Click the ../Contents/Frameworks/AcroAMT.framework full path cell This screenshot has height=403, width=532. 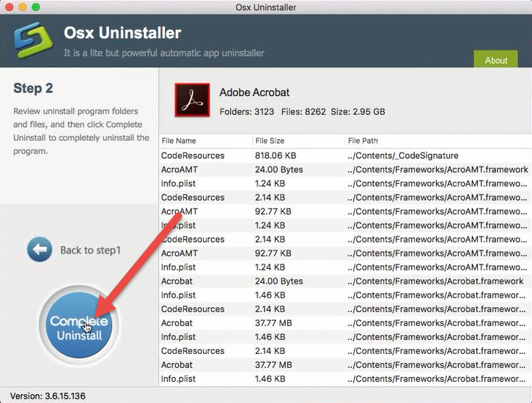click(x=437, y=169)
